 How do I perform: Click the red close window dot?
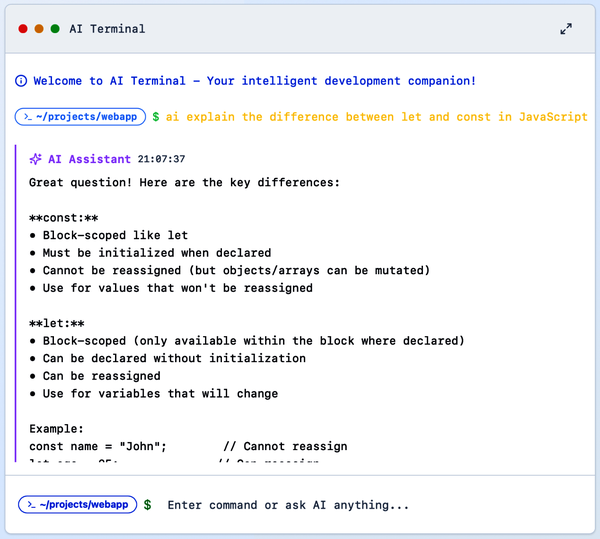(23, 29)
